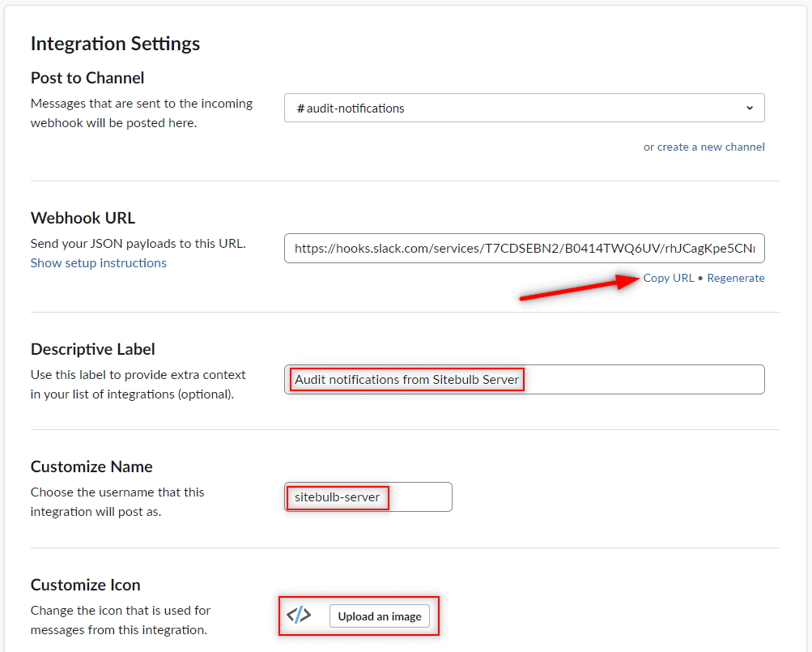Copy the webhook URL using Copy URL link

click(669, 278)
